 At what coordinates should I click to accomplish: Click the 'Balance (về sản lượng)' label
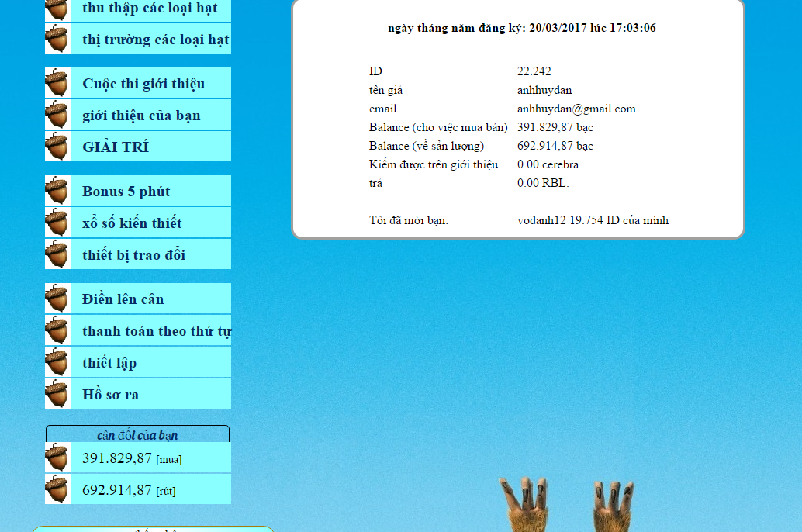click(427, 146)
